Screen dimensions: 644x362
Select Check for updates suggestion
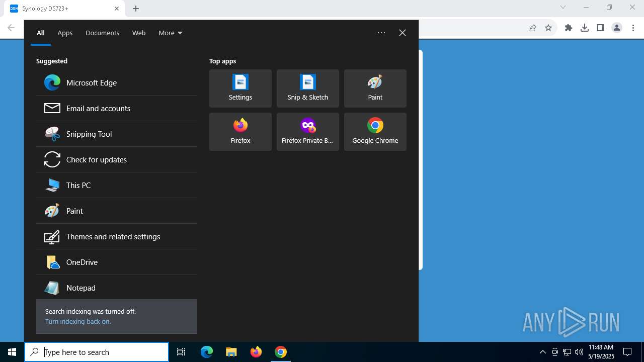117,159
